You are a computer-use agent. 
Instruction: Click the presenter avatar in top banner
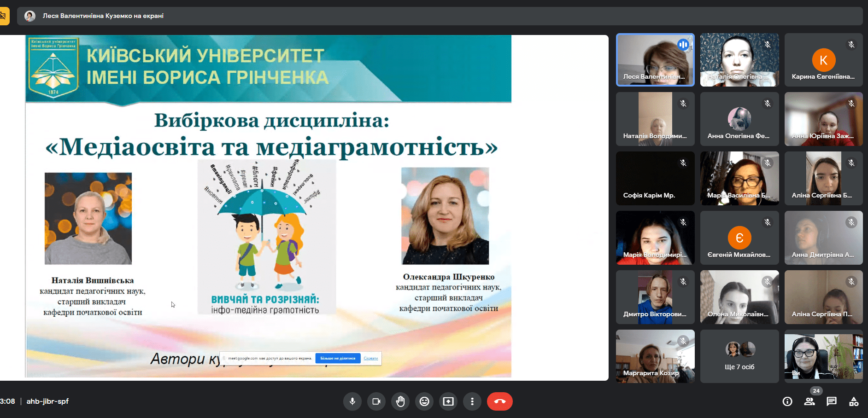(x=30, y=16)
